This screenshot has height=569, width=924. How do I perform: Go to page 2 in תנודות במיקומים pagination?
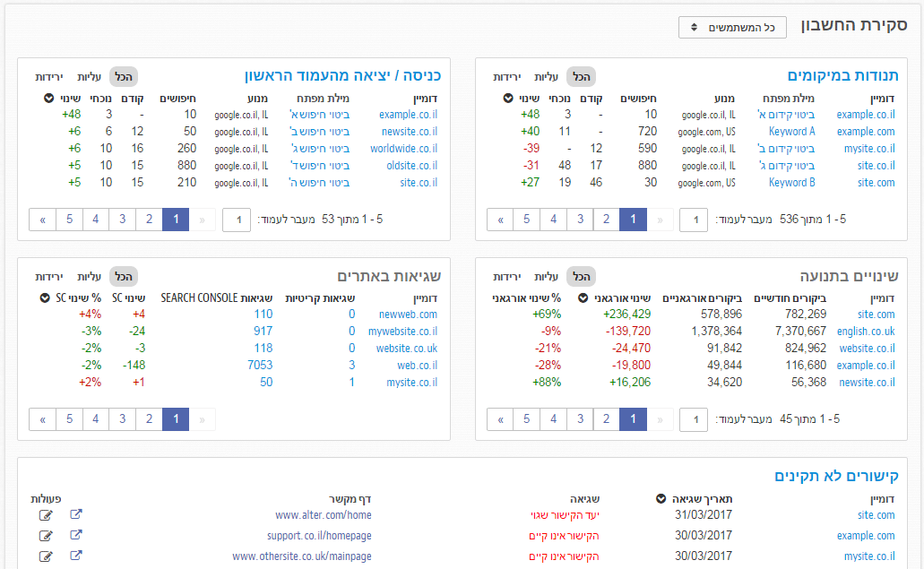click(607, 220)
